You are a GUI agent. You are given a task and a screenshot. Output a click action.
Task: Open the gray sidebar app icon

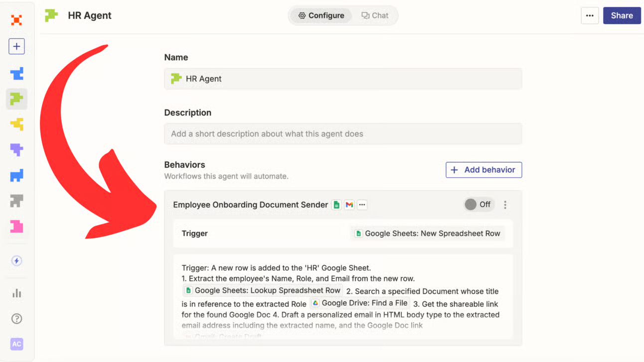pyautogui.click(x=16, y=201)
